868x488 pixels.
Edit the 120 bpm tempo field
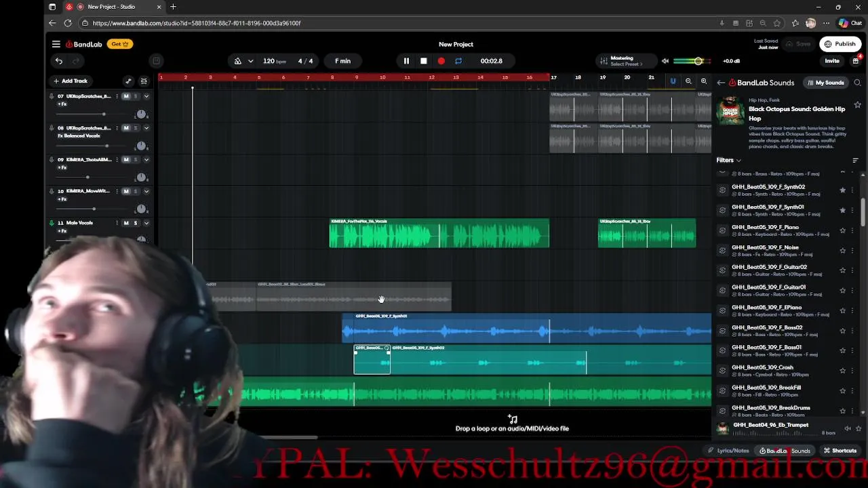click(x=274, y=61)
